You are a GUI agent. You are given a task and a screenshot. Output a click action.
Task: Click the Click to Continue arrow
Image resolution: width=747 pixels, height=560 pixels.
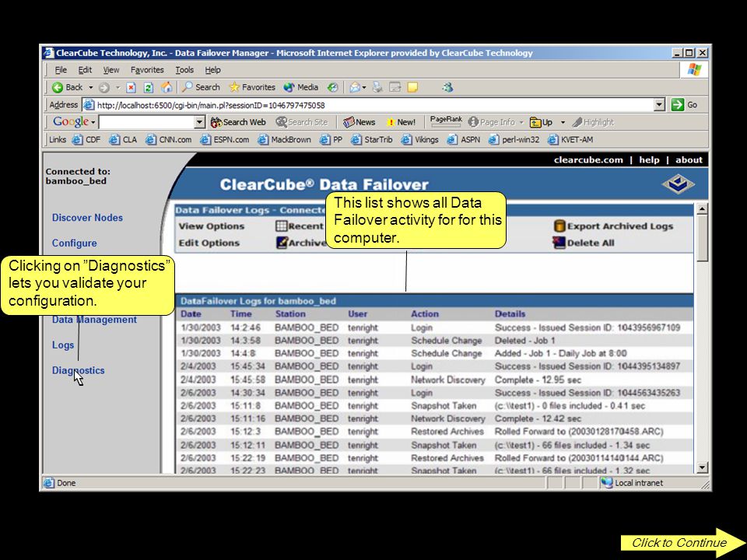click(x=683, y=542)
